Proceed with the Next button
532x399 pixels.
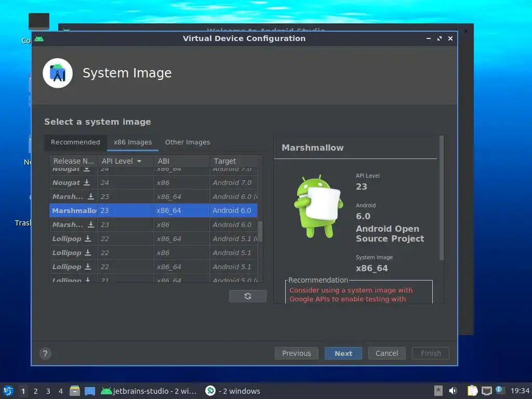pos(343,353)
